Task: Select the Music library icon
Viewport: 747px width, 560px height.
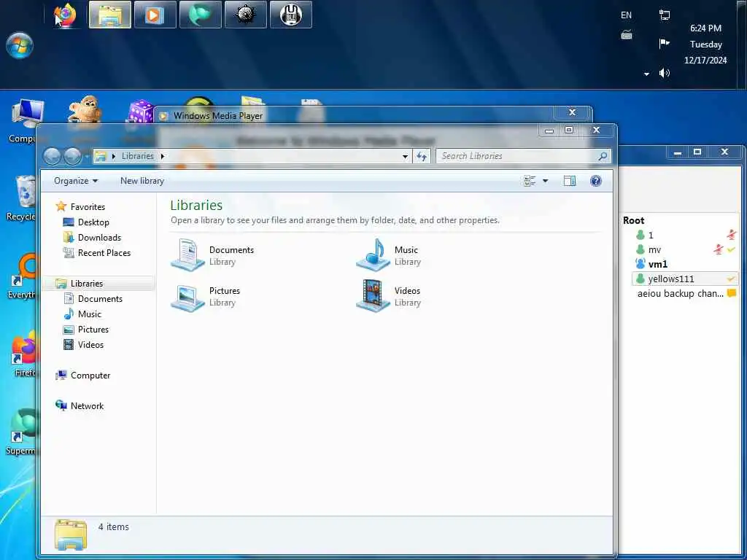Action: (373, 255)
